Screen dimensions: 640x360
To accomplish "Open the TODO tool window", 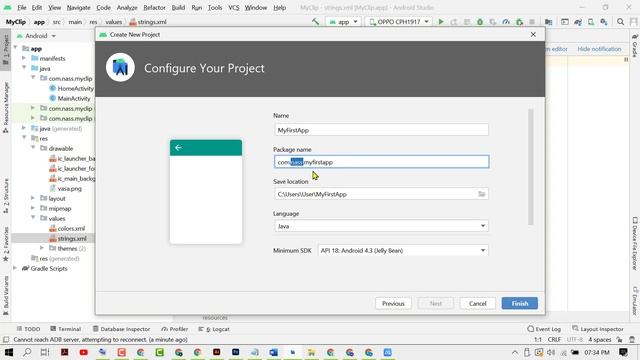I will [28, 329].
